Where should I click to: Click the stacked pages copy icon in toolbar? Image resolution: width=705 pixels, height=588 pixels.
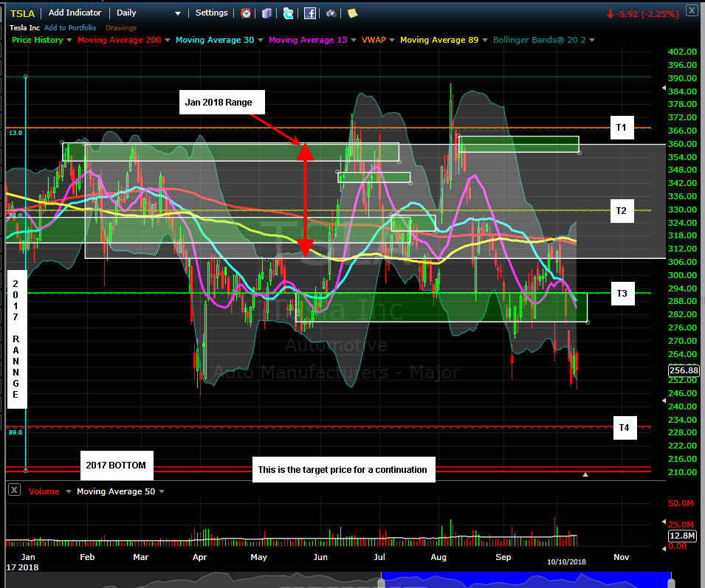(266, 13)
